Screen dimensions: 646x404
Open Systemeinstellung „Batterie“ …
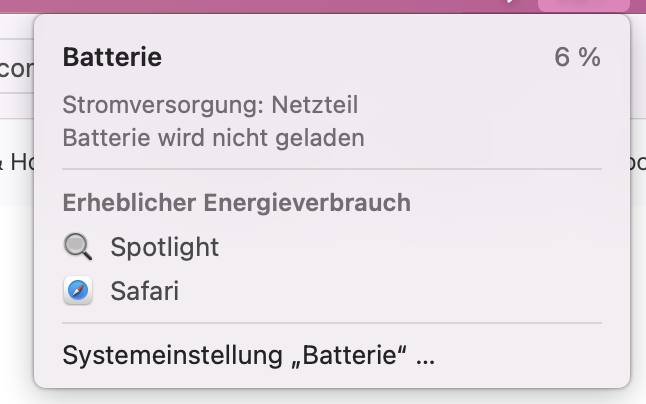(x=249, y=355)
